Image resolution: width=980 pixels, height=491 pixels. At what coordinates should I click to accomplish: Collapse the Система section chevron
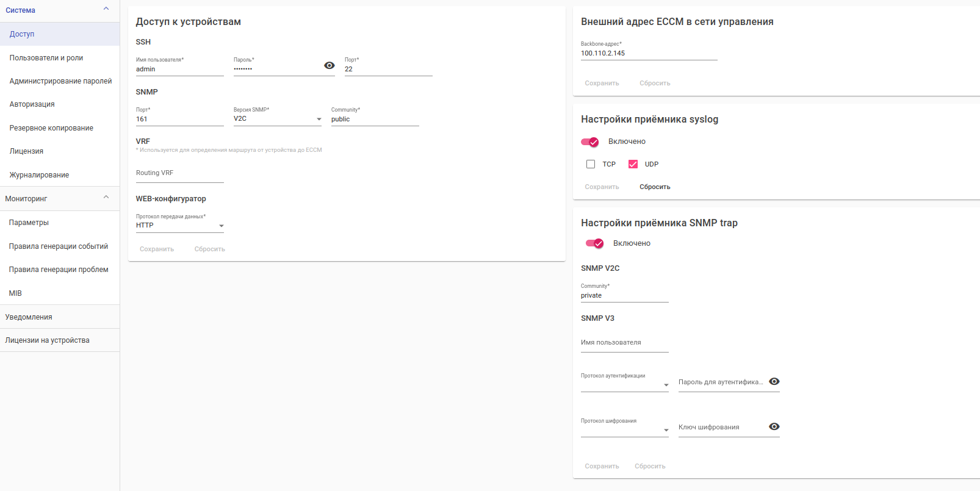106,9
